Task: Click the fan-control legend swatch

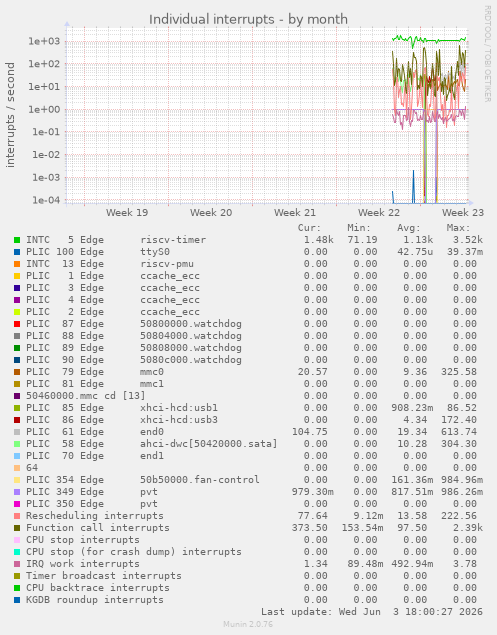Action: point(17,480)
